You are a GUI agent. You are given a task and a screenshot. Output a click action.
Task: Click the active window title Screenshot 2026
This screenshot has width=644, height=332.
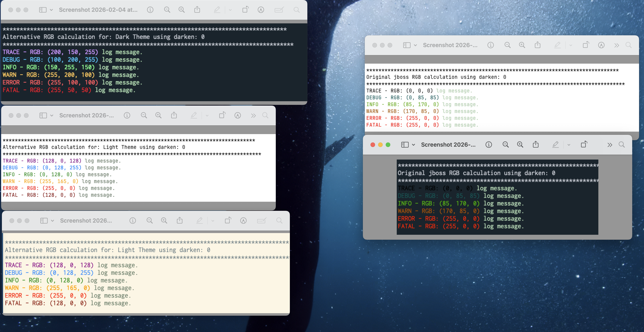448,145
